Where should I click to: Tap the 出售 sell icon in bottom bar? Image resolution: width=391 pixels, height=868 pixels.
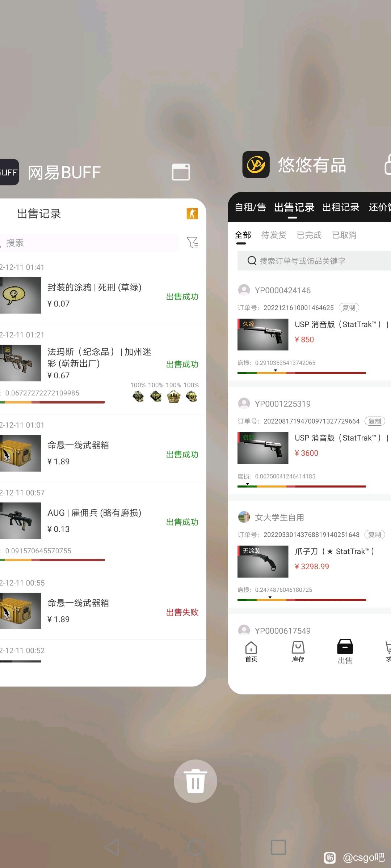345,651
